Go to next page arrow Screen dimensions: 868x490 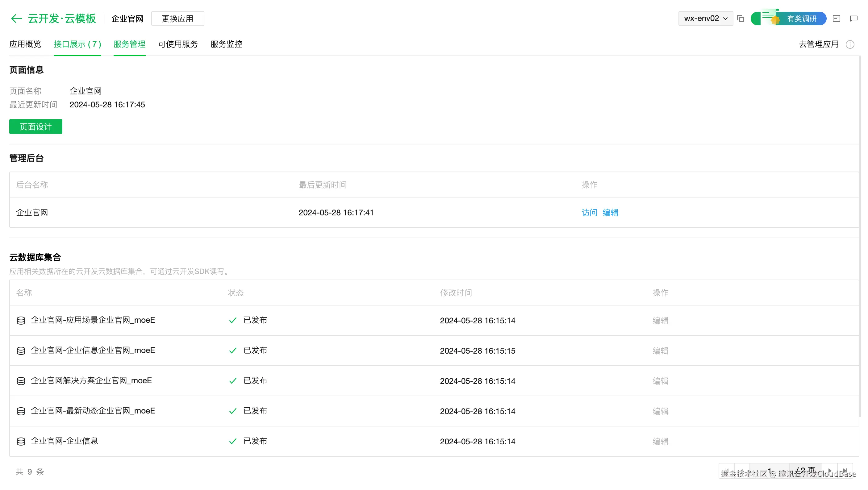pos(830,471)
